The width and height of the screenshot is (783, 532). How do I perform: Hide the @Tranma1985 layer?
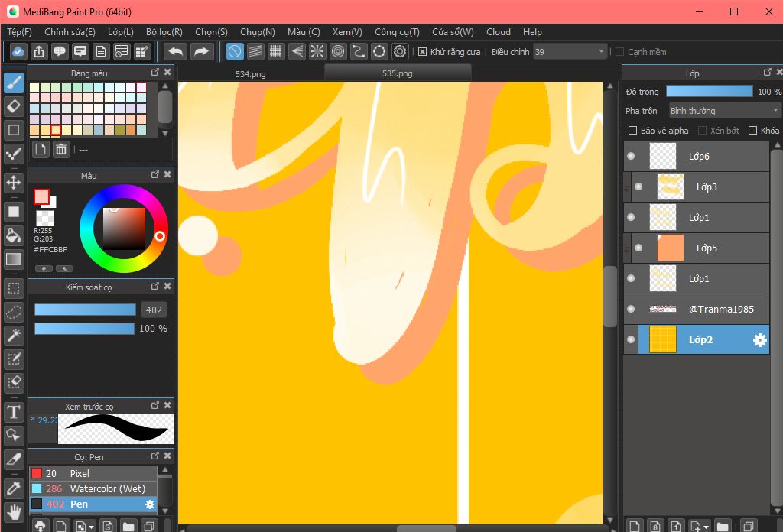click(x=631, y=309)
